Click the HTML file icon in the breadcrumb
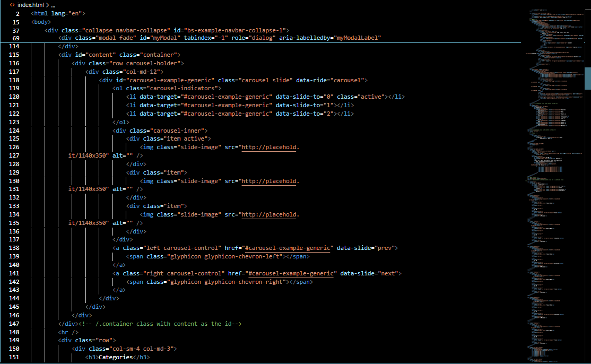 pos(12,5)
